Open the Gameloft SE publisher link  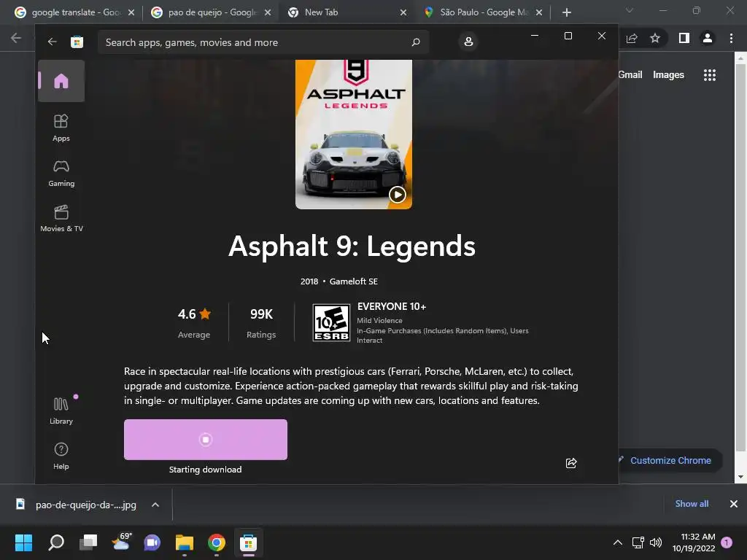pyautogui.click(x=354, y=281)
